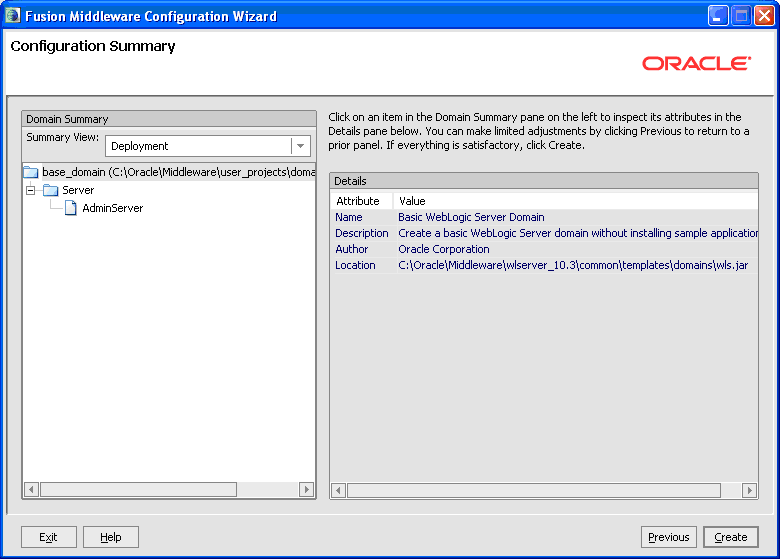Click the Value column header
The height and width of the screenshot is (559, 780).
[576, 201]
